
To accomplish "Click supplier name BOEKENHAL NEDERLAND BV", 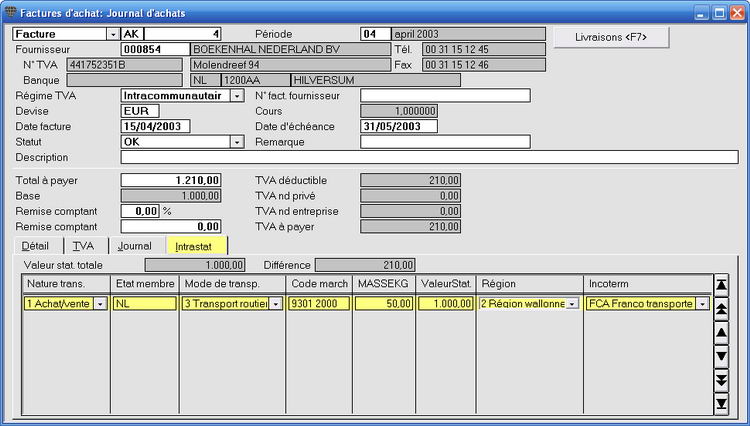I will pyautogui.click(x=290, y=49).
